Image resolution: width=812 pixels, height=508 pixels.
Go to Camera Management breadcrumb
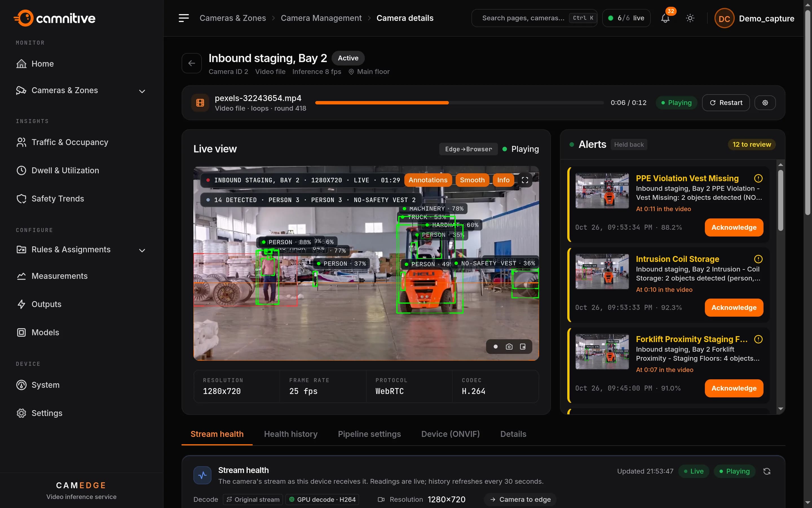[321, 18]
